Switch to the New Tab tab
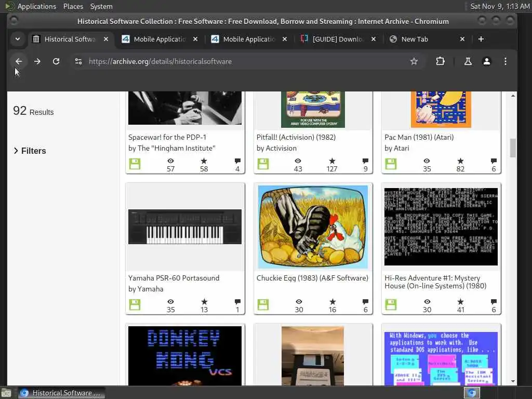The image size is (532, 399). pyautogui.click(x=415, y=39)
